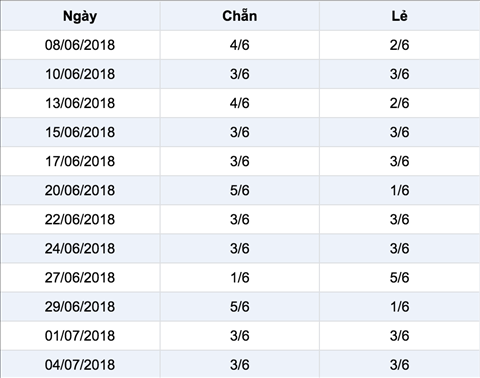This screenshot has width=480, height=378.
Task: Click Lẻ value 2/6 for 08/06/2018
Action: [x=399, y=45]
